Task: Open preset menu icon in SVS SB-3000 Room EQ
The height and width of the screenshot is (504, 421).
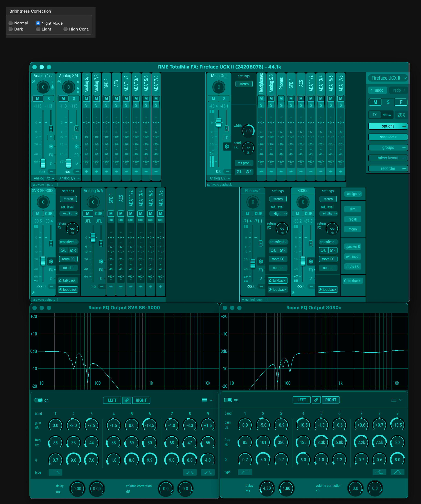Action: 204,400
